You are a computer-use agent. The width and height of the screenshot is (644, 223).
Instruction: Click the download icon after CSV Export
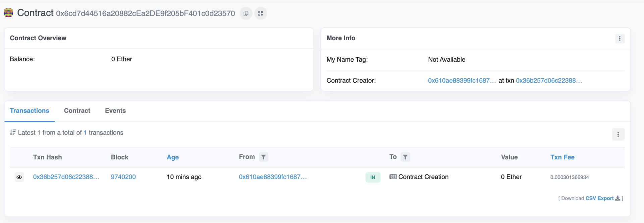tap(618, 198)
